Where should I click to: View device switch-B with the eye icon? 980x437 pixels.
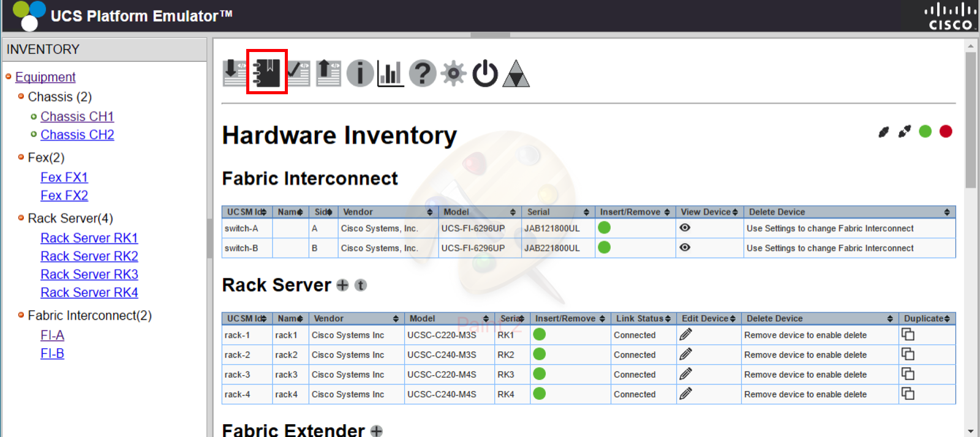point(685,247)
